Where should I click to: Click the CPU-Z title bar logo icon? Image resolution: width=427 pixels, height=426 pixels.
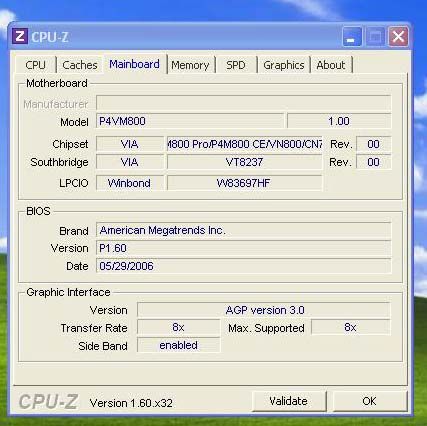click(x=20, y=36)
